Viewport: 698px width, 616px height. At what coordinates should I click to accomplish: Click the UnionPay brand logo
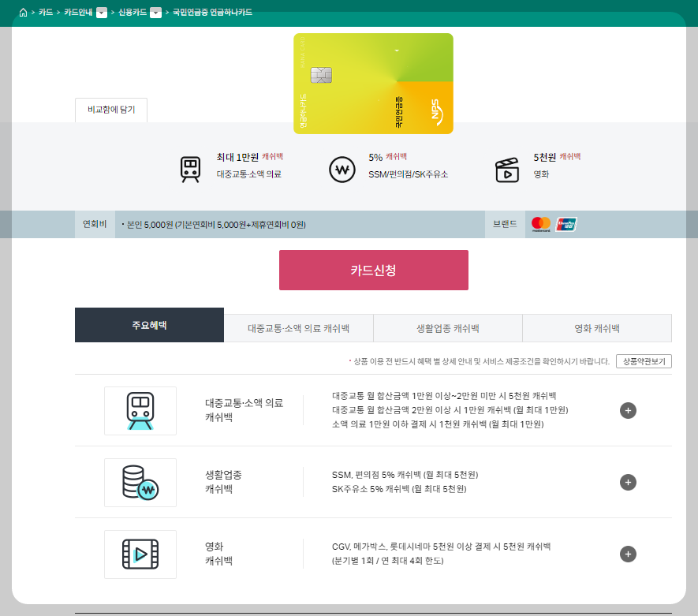click(x=566, y=224)
